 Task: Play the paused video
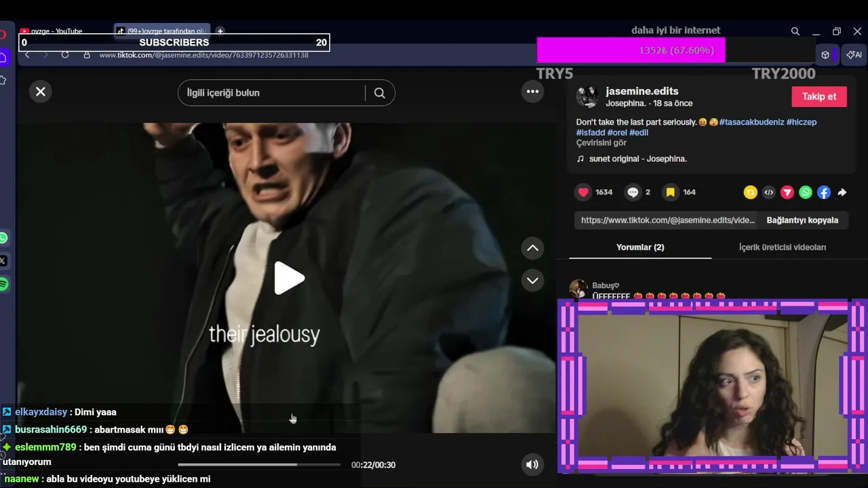point(289,278)
